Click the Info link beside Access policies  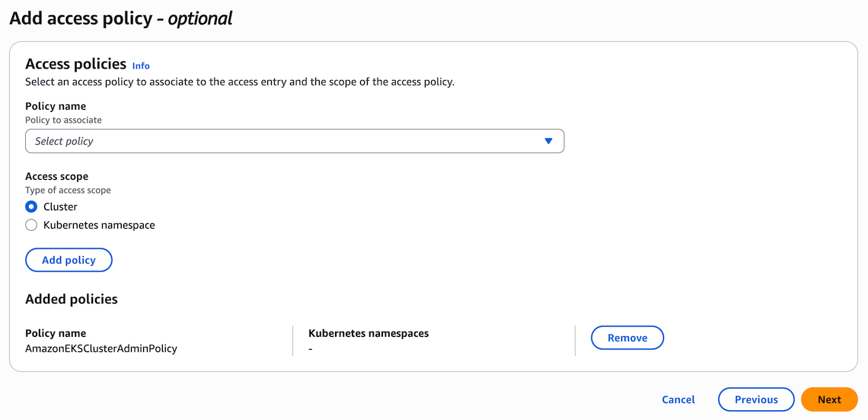coord(141,66)
